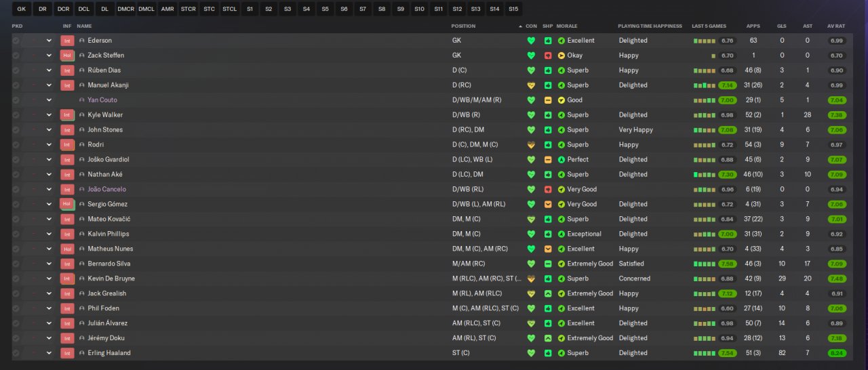Click Joško Gvardiol's Perfect morale icon
This screenshot has height=370, width=868.
(561, 160)
